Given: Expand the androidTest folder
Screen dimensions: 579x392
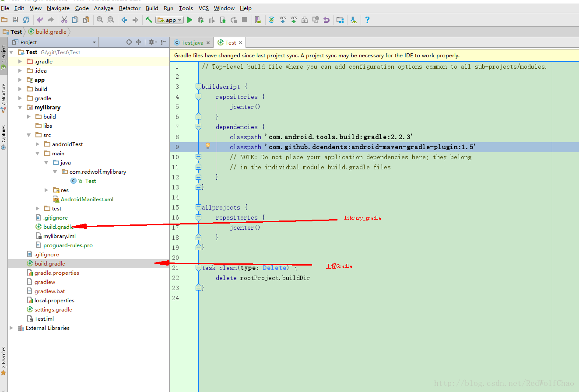Looking at the screenshot, I should pyautogui.click(x=37, y=144).
